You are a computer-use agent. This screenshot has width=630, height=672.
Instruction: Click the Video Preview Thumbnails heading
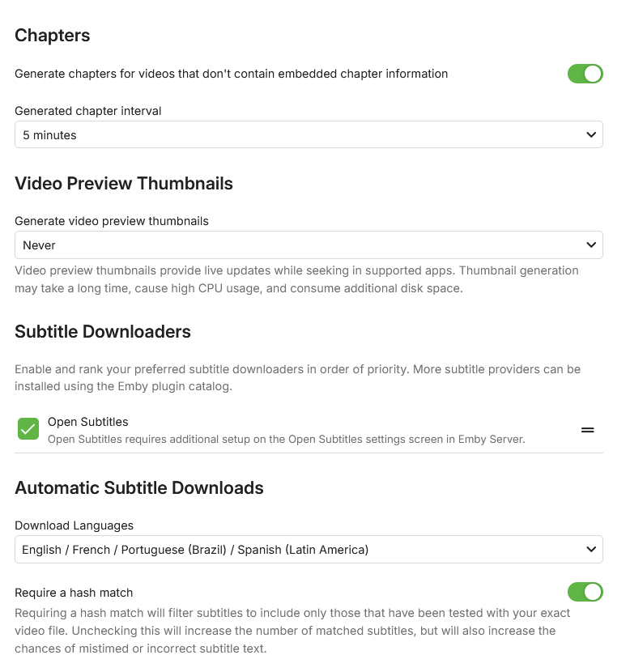[x=124, y=184]
